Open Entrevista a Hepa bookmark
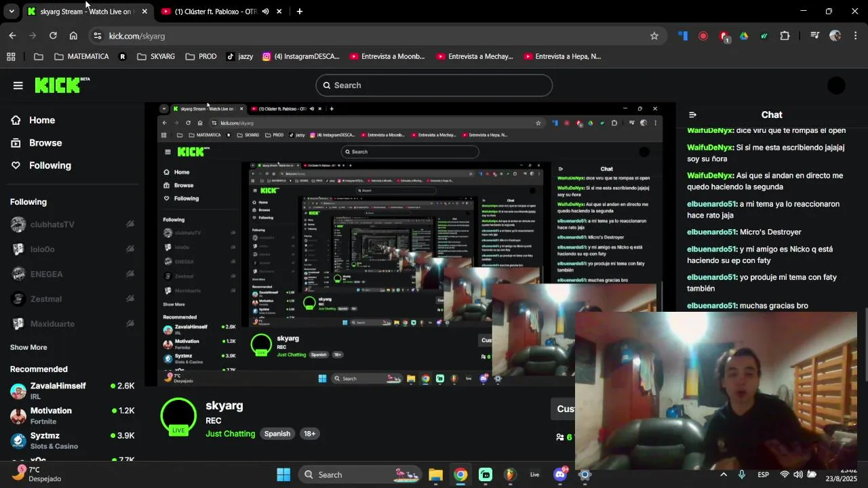 click(x=561, y=56)
